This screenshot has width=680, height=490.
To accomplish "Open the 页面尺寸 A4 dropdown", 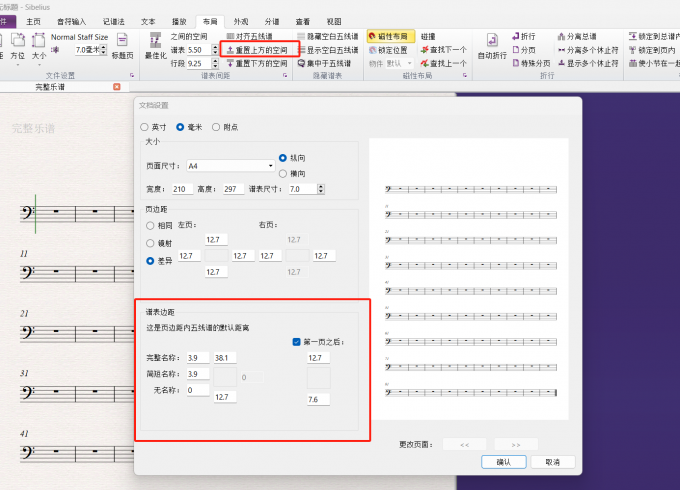I will click(230, 166).
